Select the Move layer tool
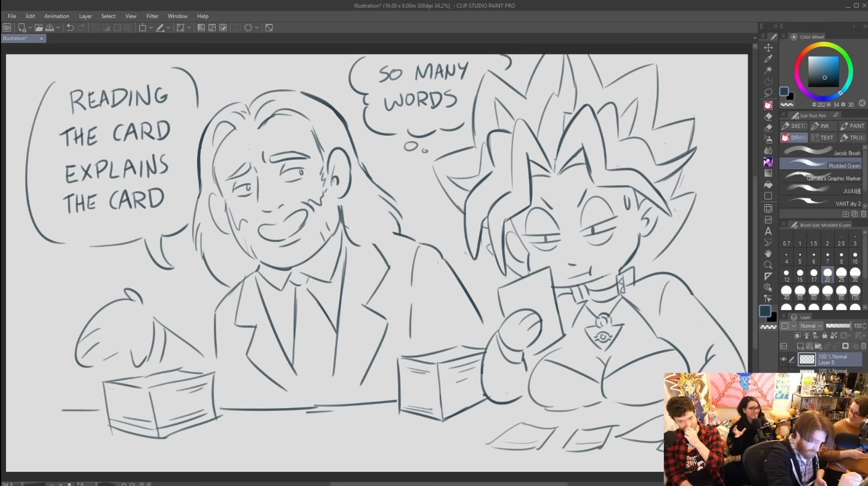The width and height of the screenshot is (868, 486). tap(768, 47)
